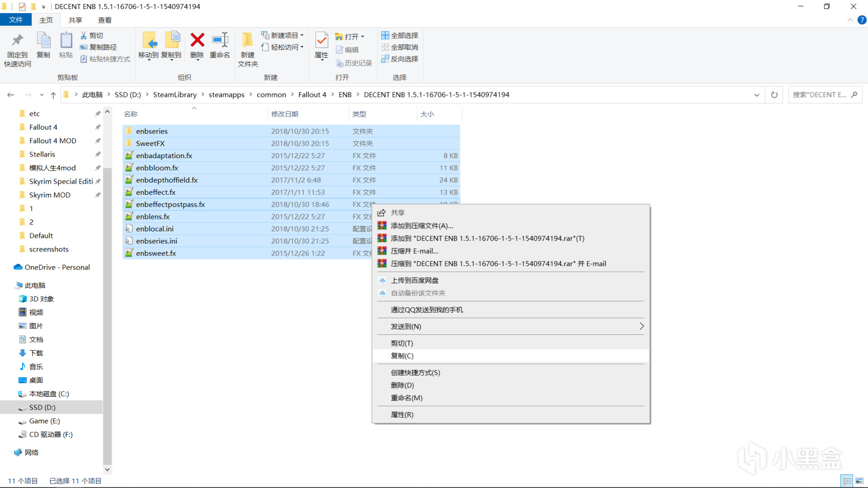Click 粘贴快捷方式 paste shortcut
Screen dimensions: 868x488
pos(105,59)
